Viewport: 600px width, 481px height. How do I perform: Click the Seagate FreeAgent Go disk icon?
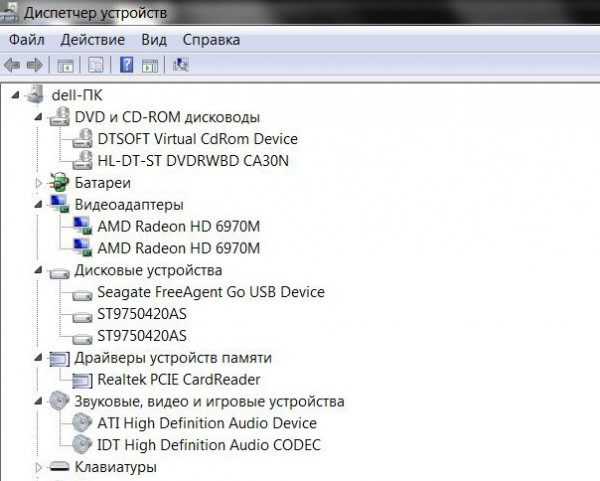click(x=82, y=295)
